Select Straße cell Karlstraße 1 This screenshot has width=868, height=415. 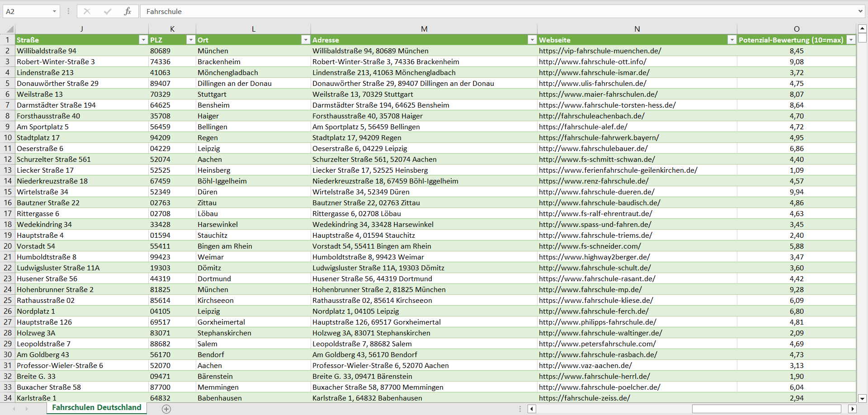tap(82, 398)
